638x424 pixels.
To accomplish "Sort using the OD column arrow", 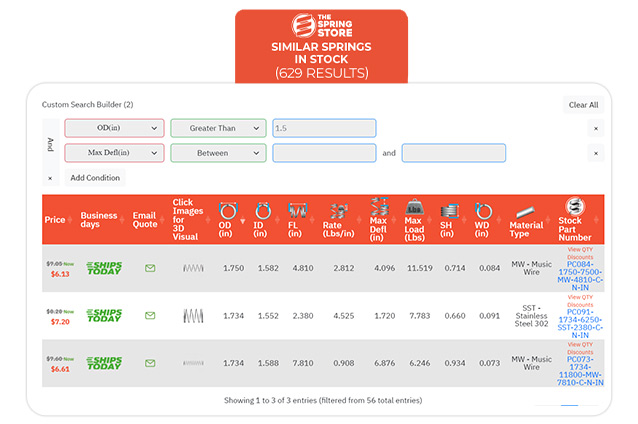I will (x=243, y=221).
